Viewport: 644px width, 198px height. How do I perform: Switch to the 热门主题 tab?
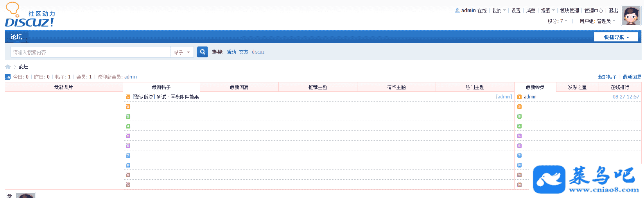[475, 87]
